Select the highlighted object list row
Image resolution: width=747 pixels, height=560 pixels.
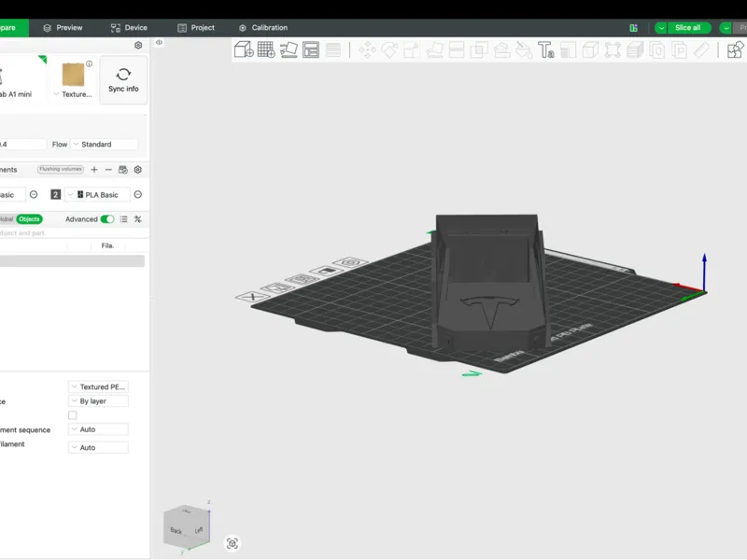coord(72,261)
